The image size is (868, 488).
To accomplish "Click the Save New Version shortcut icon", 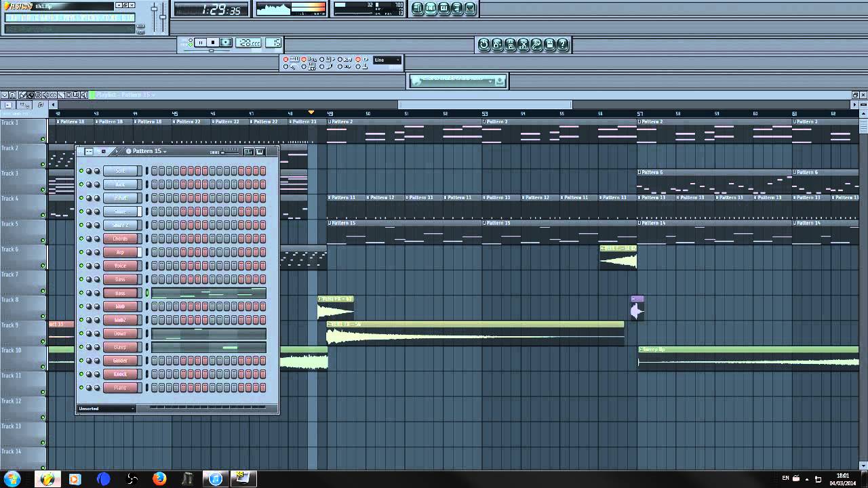I will coord(497,45).
